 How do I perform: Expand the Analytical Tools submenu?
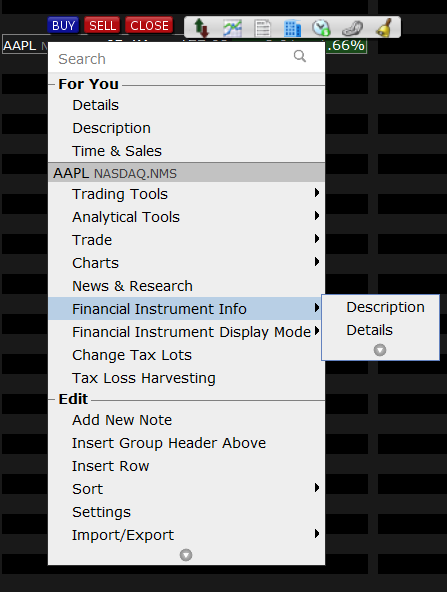[x=187, y=217]
